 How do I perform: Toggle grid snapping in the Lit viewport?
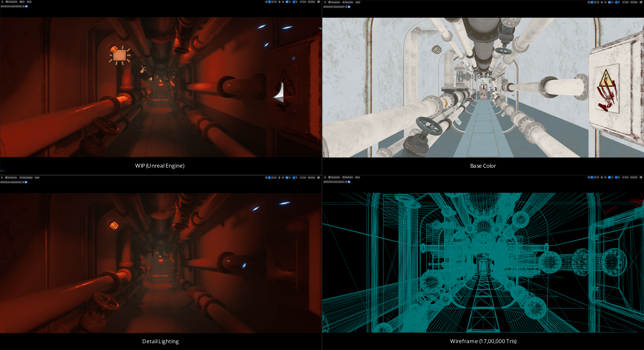pyautogui.click(x=287, y=2)
